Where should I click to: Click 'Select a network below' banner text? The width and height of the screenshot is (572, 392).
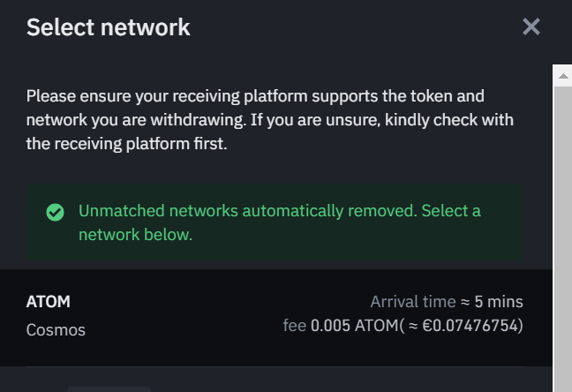click(135, 235)
